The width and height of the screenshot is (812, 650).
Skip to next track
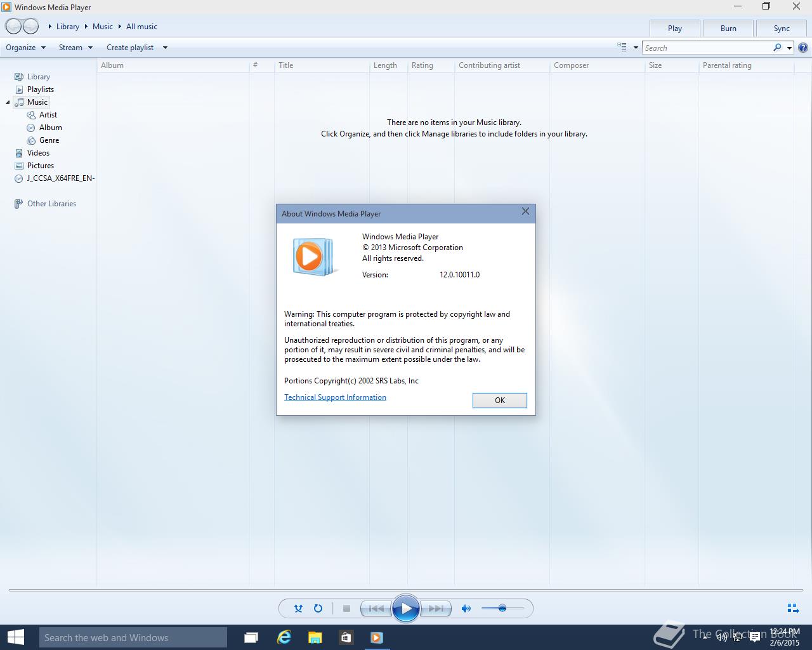436,608
